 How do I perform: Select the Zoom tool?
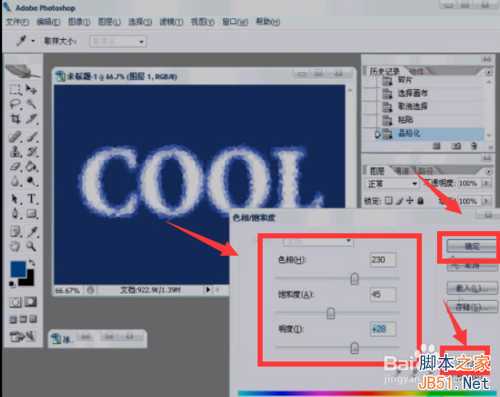pyautogui.click(x=31, y=246)
